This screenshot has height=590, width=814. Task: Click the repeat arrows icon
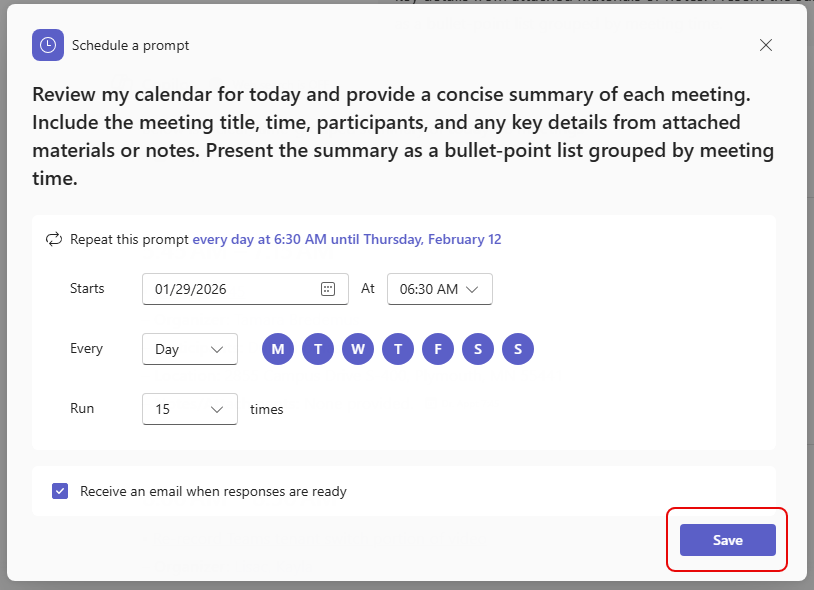coord(54,240)
